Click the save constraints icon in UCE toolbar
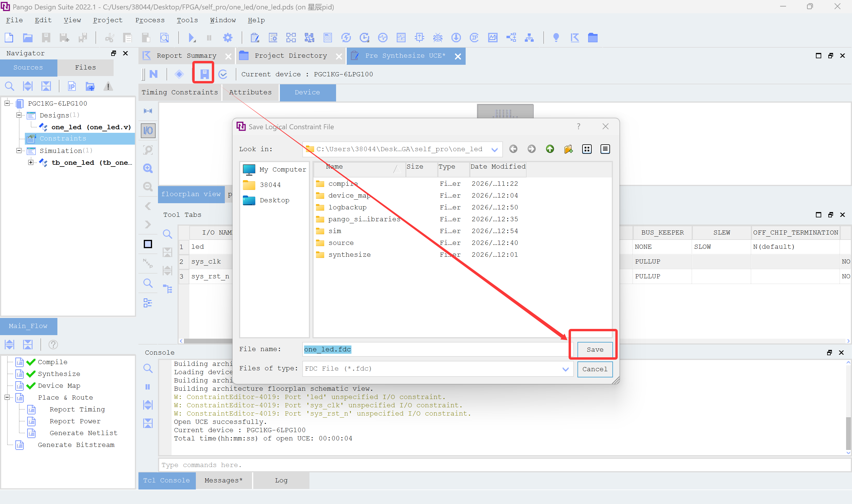The height and width of the screenshot is (504, 852). [x=204, y=74]
